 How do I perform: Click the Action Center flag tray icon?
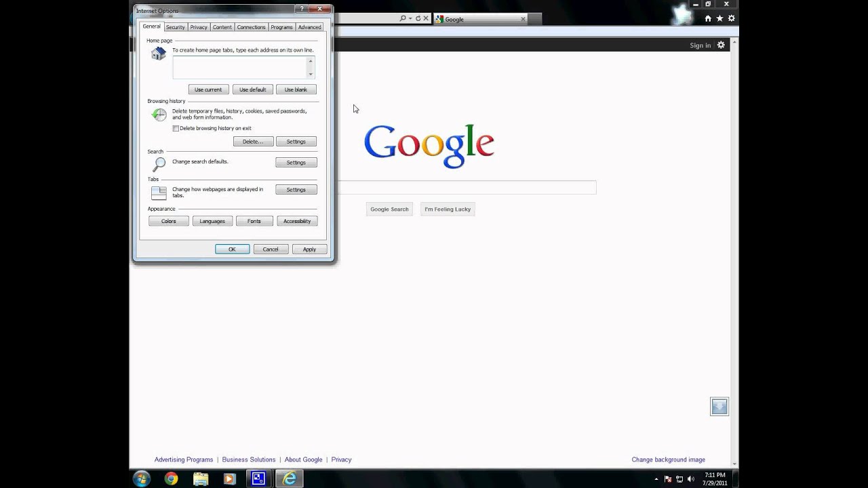click(668, 479)
